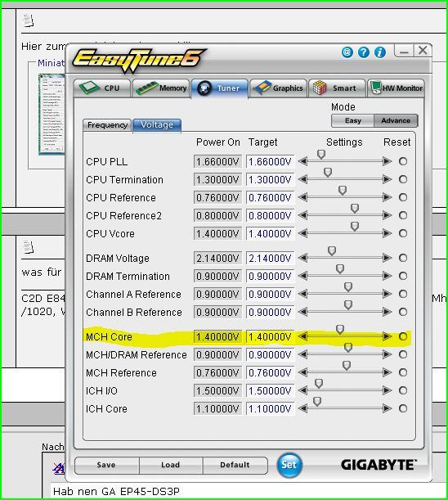The height and width of the screenshot is (500, 448).
Task: Click the MCH Reference slider handle
Action: (347, 366)
